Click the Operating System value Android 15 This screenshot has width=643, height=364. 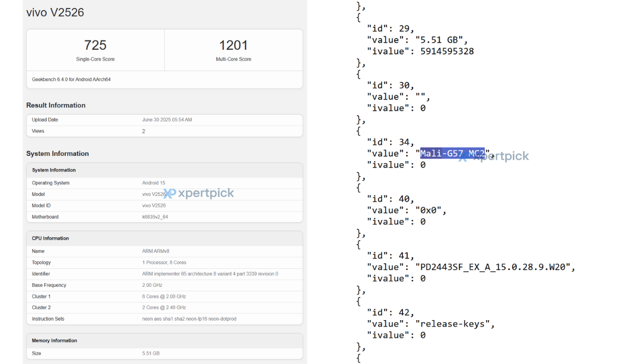pos(154,183)
